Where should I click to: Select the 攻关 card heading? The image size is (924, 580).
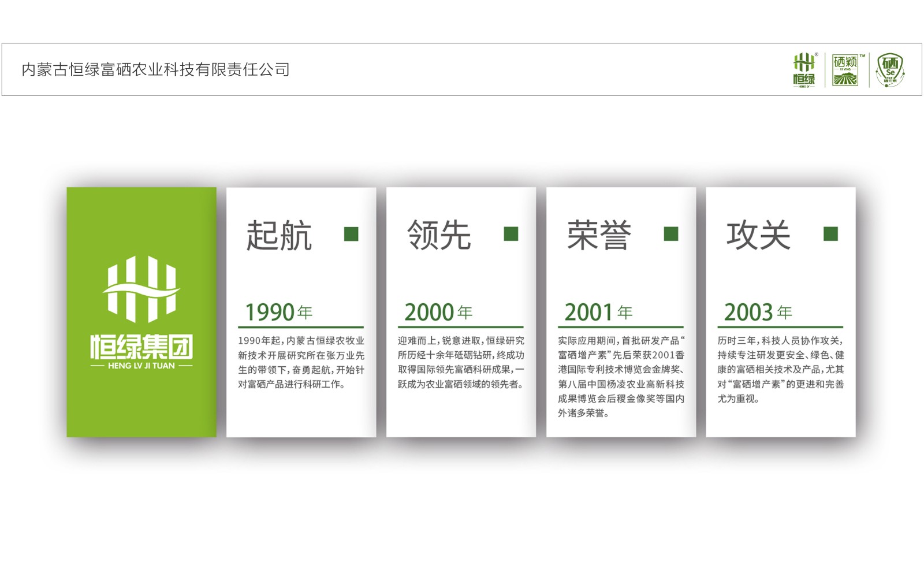758,236
